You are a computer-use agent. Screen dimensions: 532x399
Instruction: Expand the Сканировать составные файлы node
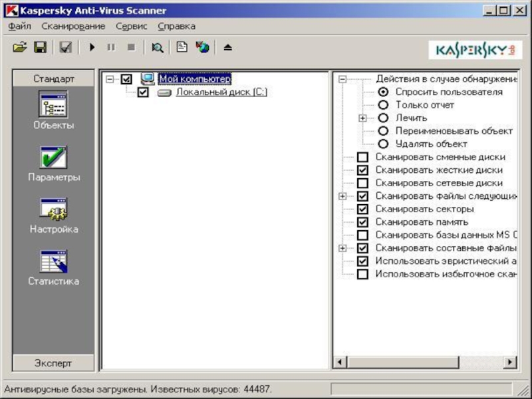[x=342, y=248]
